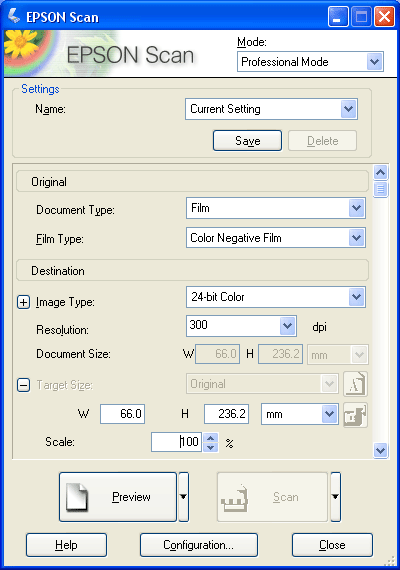Click the Save settings button
Screen dimensions: 400x570
tap(247, 141)
